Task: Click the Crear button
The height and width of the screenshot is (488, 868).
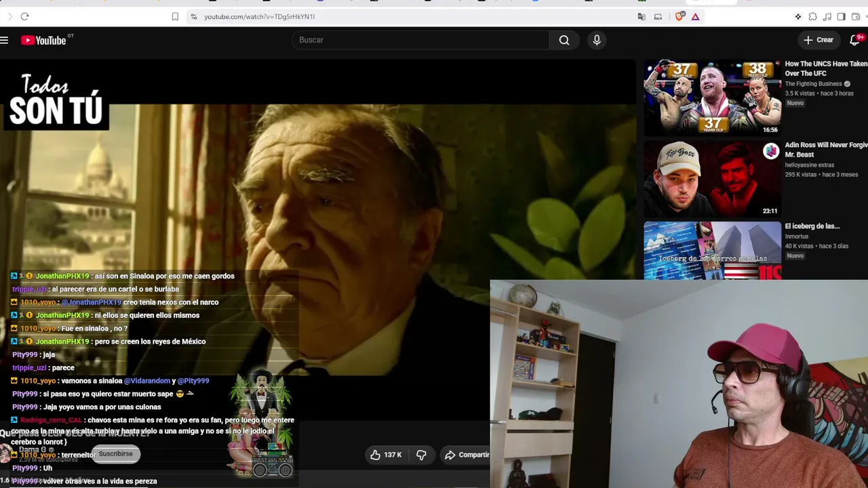Action: click(x=818, y=40)
